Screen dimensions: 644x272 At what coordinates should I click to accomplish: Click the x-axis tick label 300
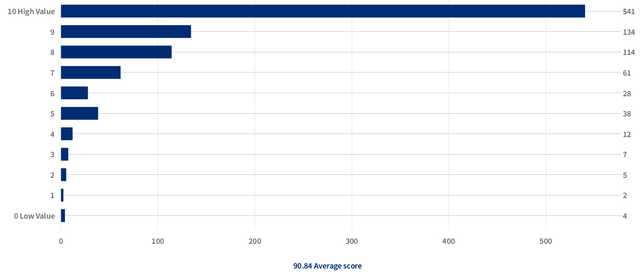pos(352,241)
